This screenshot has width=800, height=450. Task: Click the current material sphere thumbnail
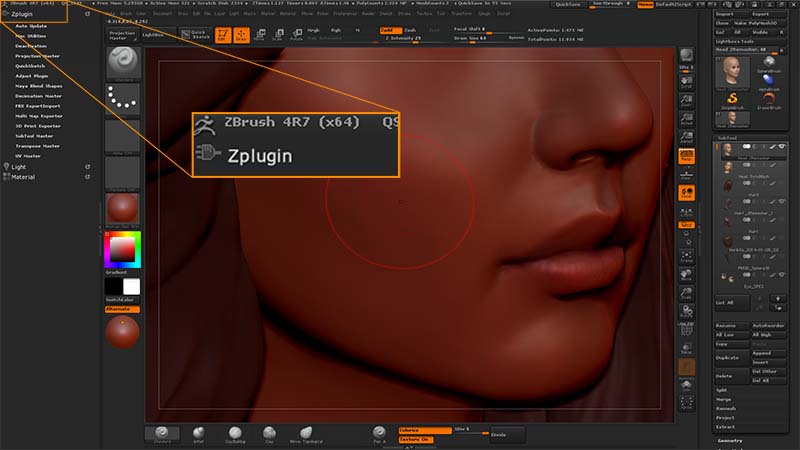pyautogui.click(x=122, y=209)
